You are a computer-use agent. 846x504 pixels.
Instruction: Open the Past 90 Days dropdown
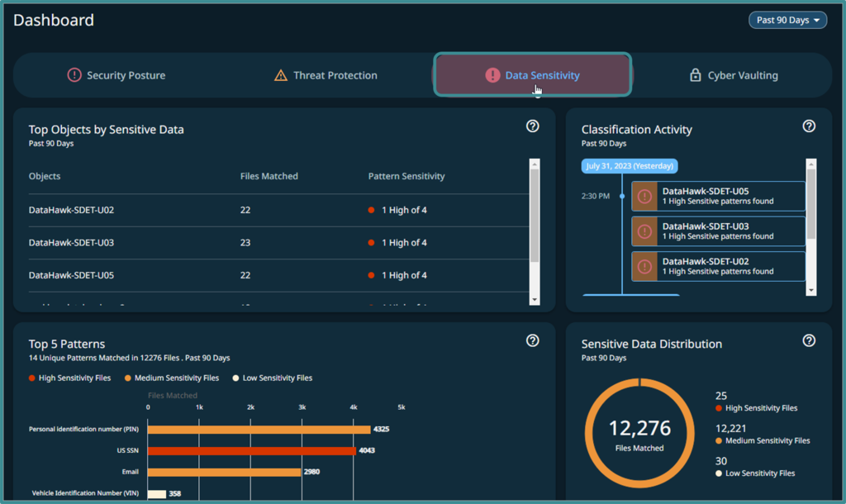tap(787, 20)
